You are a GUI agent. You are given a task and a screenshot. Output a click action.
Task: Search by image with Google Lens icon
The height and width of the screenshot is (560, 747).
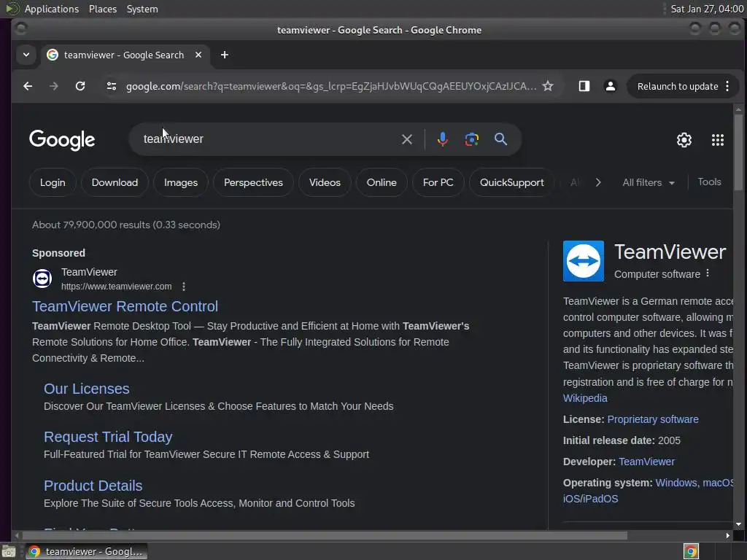[x=472, y=139]
